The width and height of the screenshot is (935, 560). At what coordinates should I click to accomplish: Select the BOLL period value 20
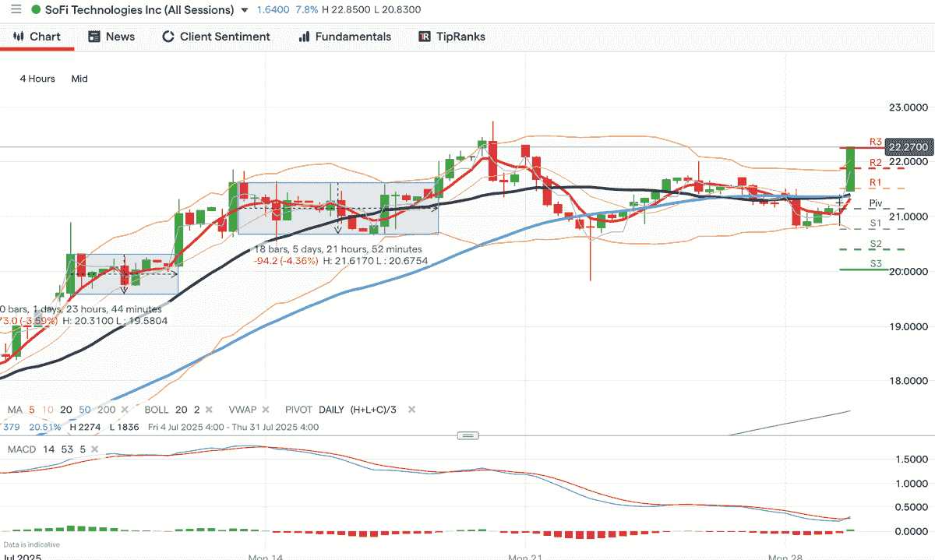click(182, 410)
